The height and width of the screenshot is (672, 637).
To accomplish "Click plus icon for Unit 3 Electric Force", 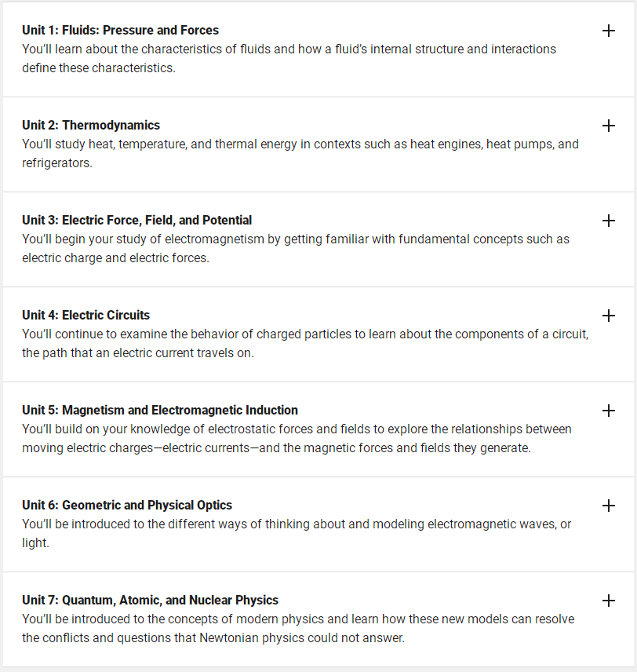I will point(608,221).
